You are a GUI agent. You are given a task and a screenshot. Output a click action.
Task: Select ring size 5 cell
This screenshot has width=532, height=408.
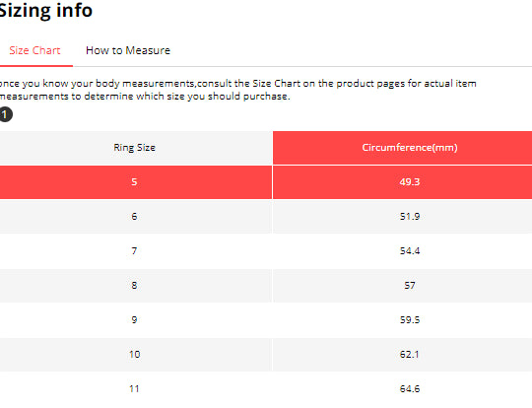[x=135, y=182]
